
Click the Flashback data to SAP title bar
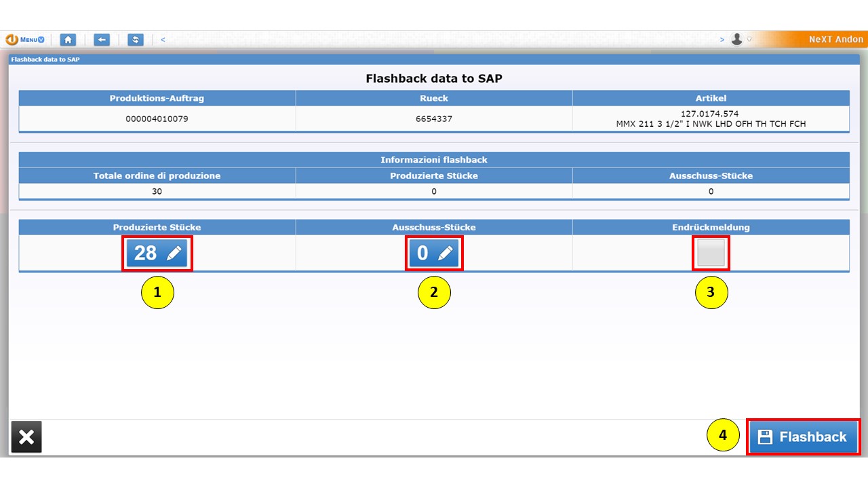(45, 60)
